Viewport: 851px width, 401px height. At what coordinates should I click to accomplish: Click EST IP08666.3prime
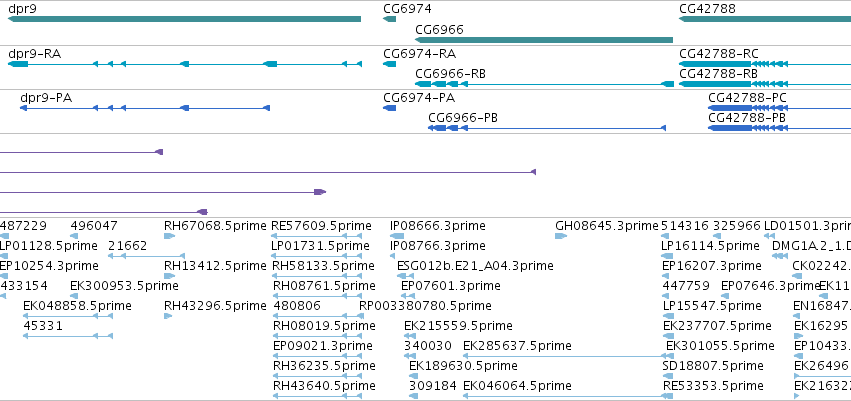click(437, 226)
